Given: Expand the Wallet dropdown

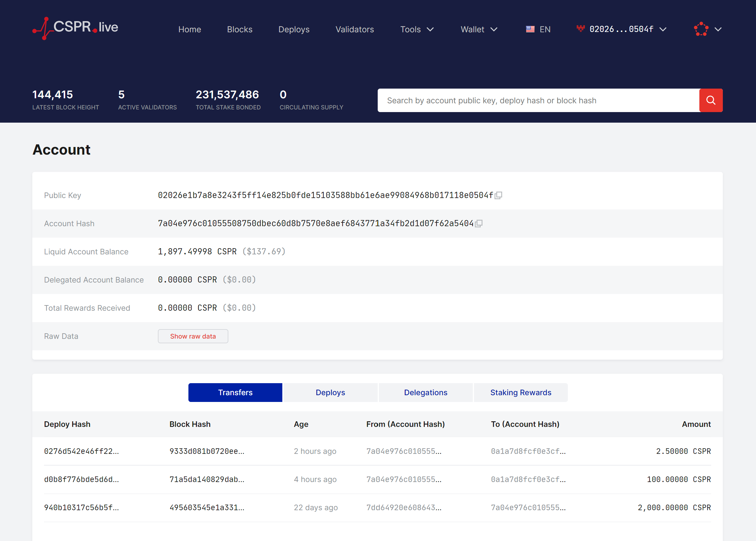Looking at the screenshot, I should tap(478, 29).
